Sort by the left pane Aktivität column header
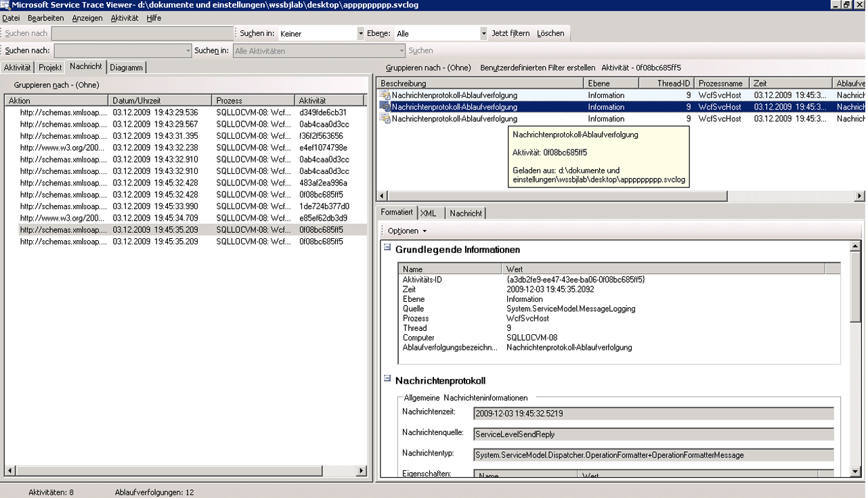The width and height of the screenshot is (868, 498). 330,100
